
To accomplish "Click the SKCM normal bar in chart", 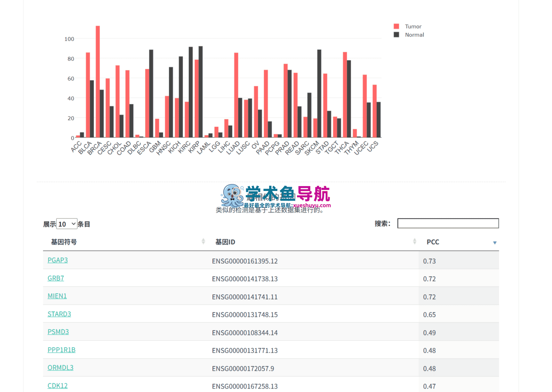I will pos(319,94).
